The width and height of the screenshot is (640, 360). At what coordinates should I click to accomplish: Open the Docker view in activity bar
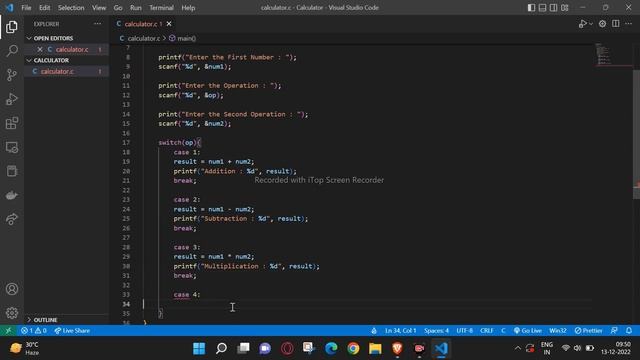[12, 196]
